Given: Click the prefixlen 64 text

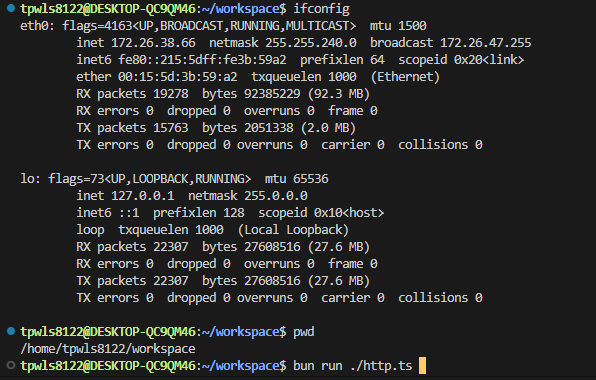Looking at the screenshot, I should pos(342,60).
